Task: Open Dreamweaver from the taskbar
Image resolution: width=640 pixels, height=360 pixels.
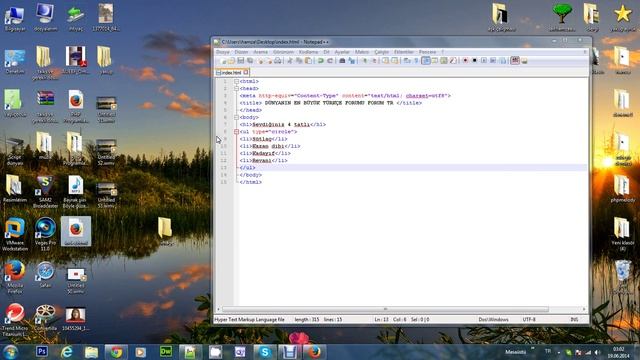Action: (166, 352)
